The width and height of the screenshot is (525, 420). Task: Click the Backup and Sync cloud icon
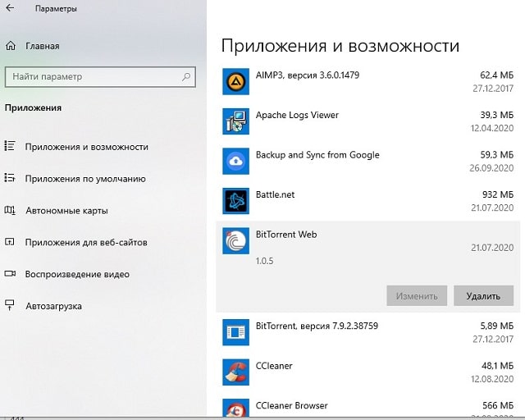(x=235, y=161)
